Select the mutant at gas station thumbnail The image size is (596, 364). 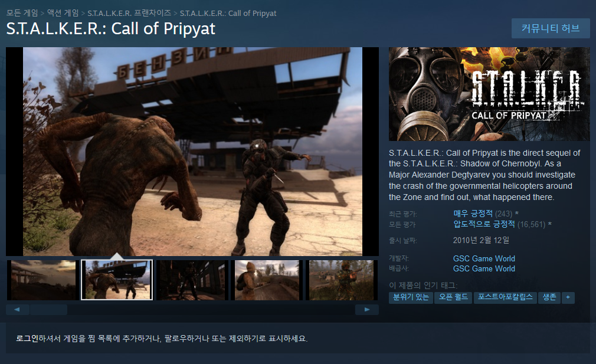[117, 280]
